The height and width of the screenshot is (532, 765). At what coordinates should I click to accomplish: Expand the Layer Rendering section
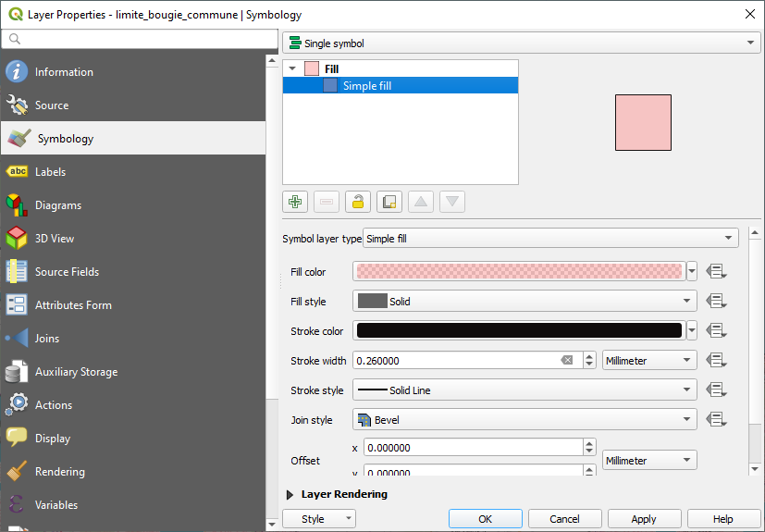pyautogui.click(x=290, y=495)
